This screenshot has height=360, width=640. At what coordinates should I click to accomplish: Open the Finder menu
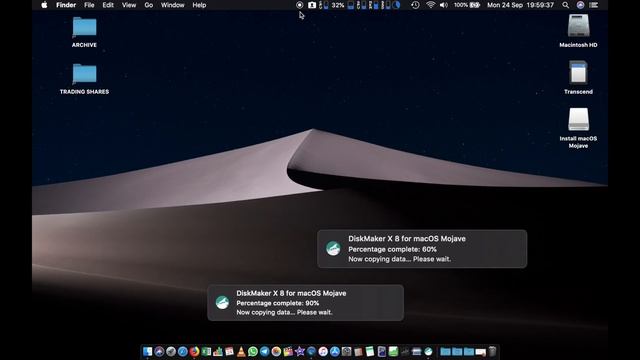coord(66,5)
